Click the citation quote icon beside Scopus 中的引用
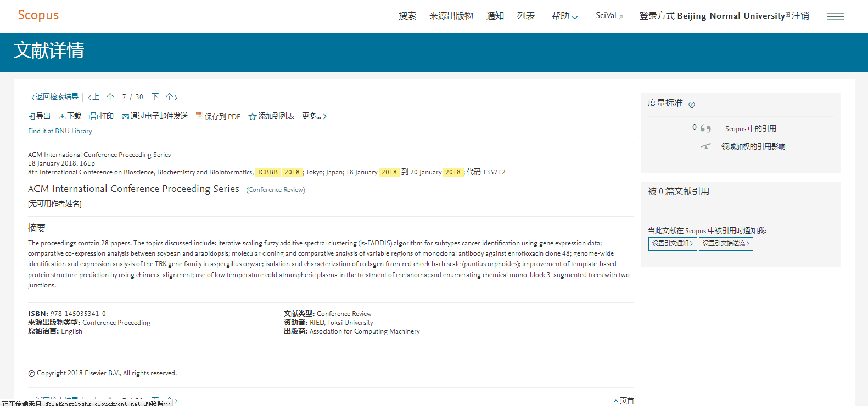Screen dimensions: 868x406 (705, 128)
